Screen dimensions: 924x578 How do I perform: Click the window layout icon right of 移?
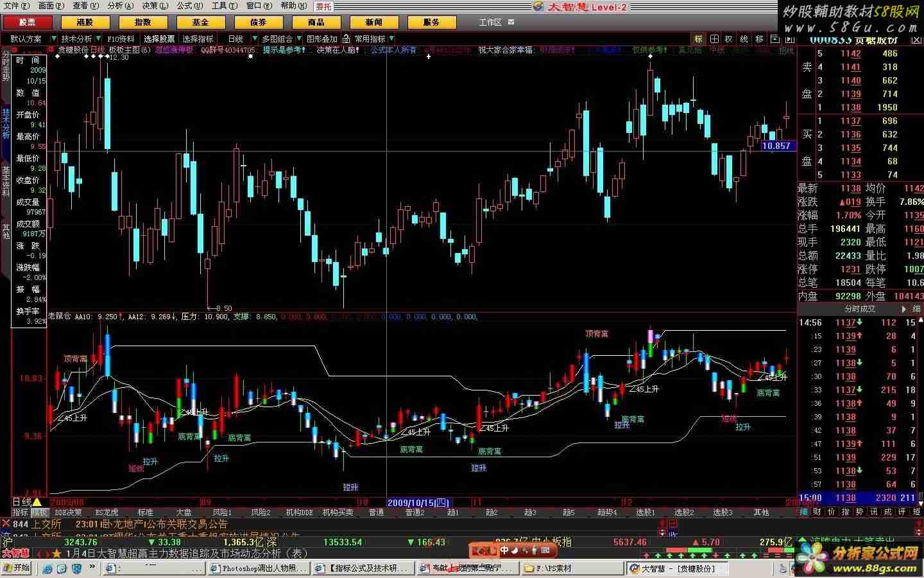(774, 39)
